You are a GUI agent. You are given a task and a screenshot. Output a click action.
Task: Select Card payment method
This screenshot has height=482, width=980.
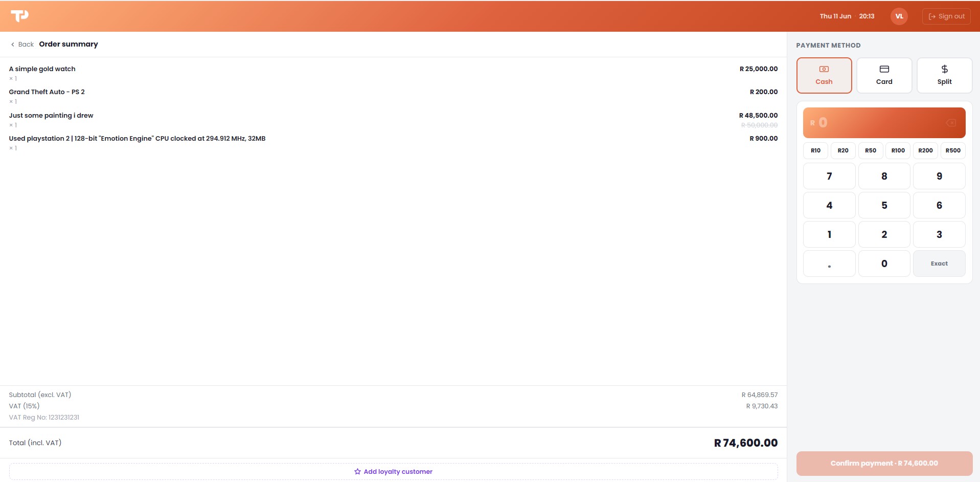click(884, 75)
